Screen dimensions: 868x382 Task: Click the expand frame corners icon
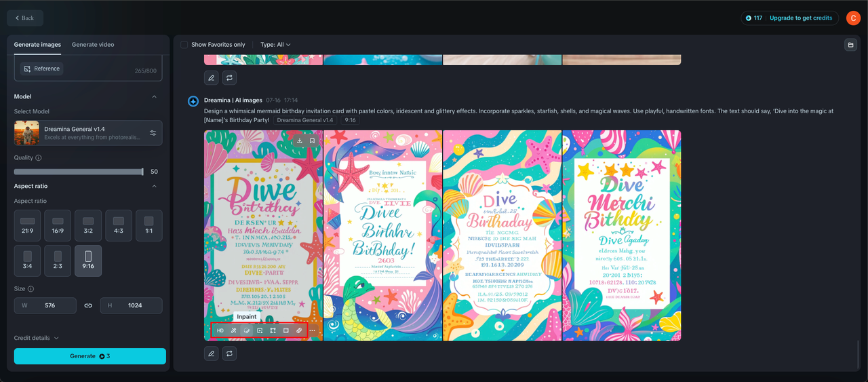tap(273, 330)
